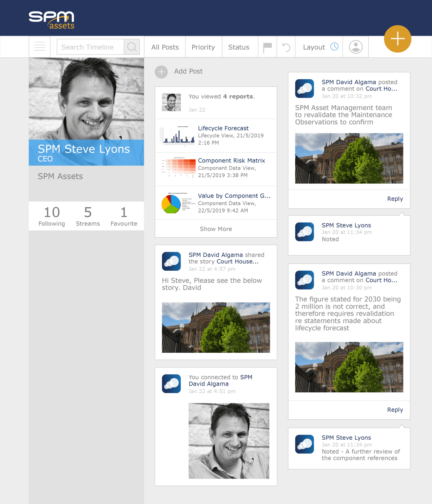
Task: View the 10 Following count
Action: pos(52,216)
